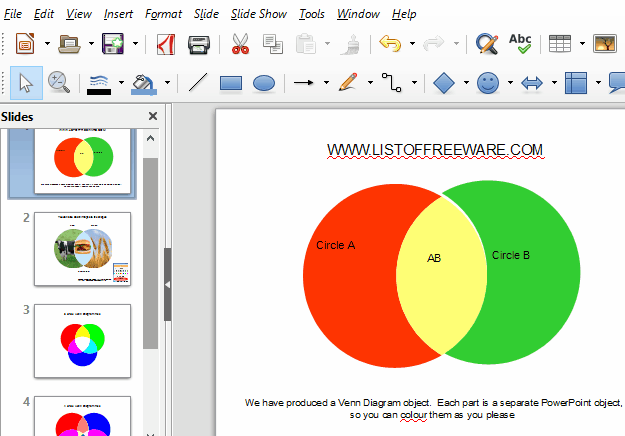Select slide 2 thumbnail with cow and burger
Viewport: 625px width, 436px height.
[83, 249]
